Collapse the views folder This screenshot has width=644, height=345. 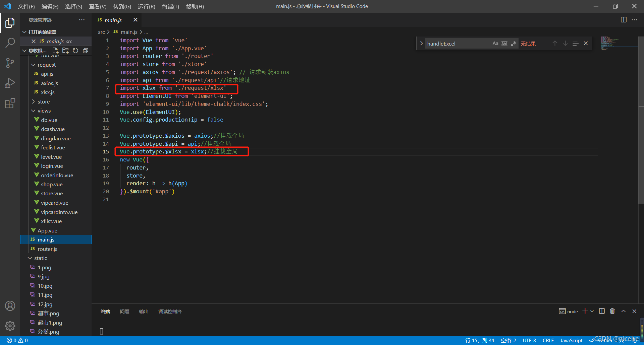pyautogui.click(x=44, y=111)
